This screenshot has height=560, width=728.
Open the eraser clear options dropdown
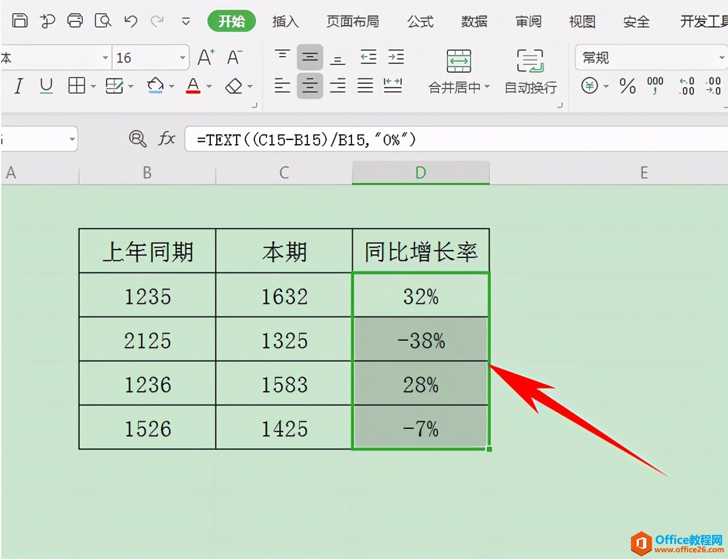pos(250,88)
